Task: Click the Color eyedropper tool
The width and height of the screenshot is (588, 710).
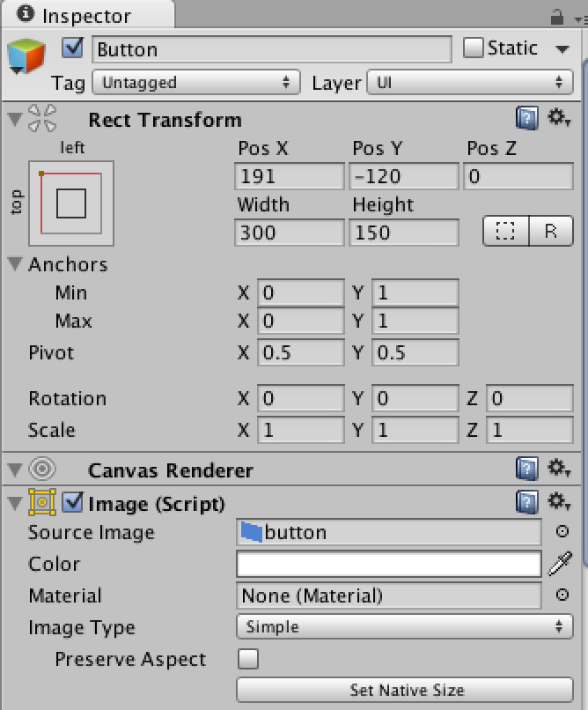Action: click(561, 564)
